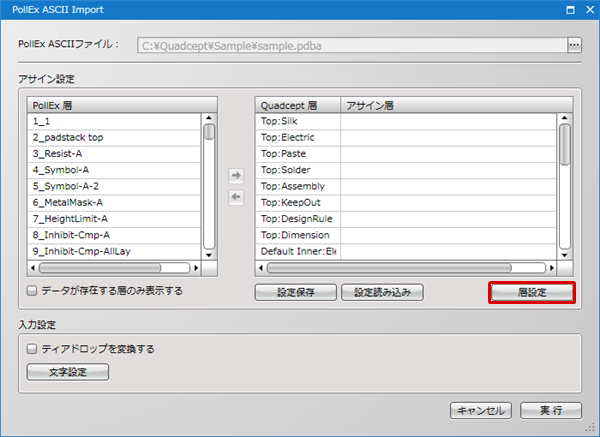This screenshot has height=437, width=600.
Task: Click the browse (...) file button
Action: (x=574, y=45)
